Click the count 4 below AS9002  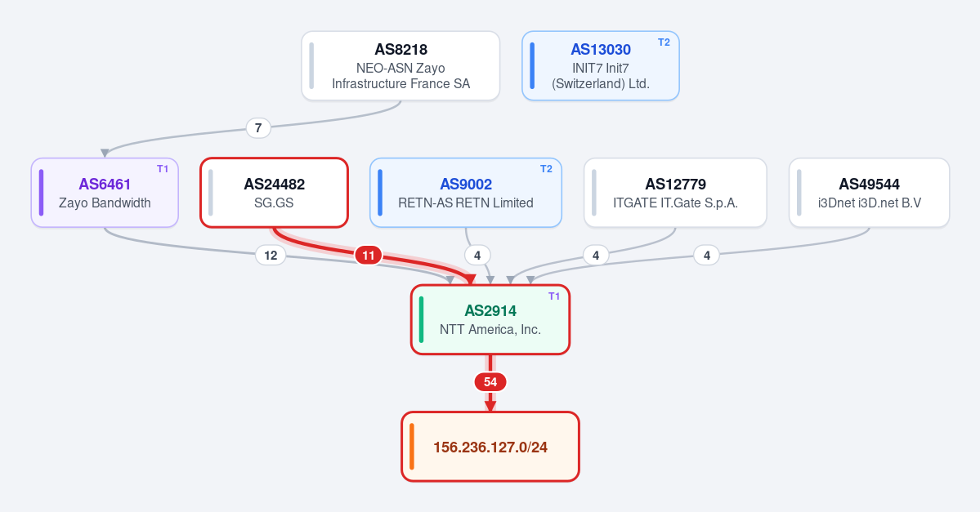pyautogui.click(x=477, y=256)
